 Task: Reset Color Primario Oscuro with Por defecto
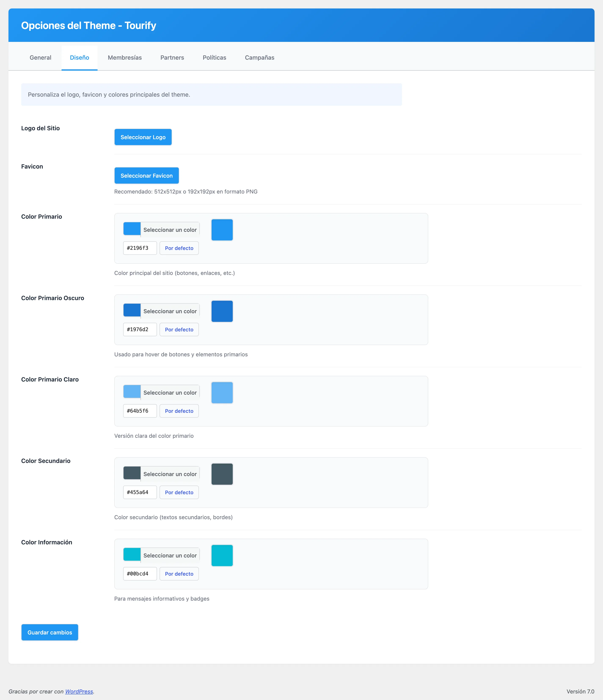tap(179, 329)
